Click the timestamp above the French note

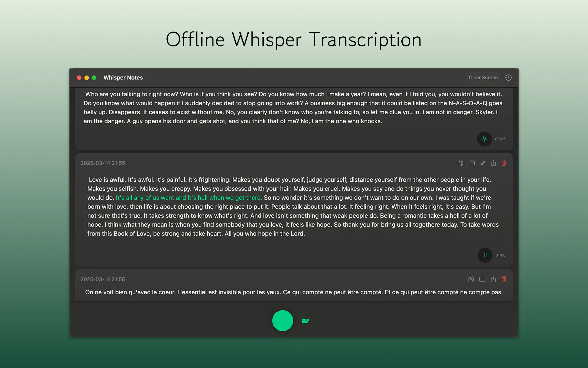[x=103, y=279]
